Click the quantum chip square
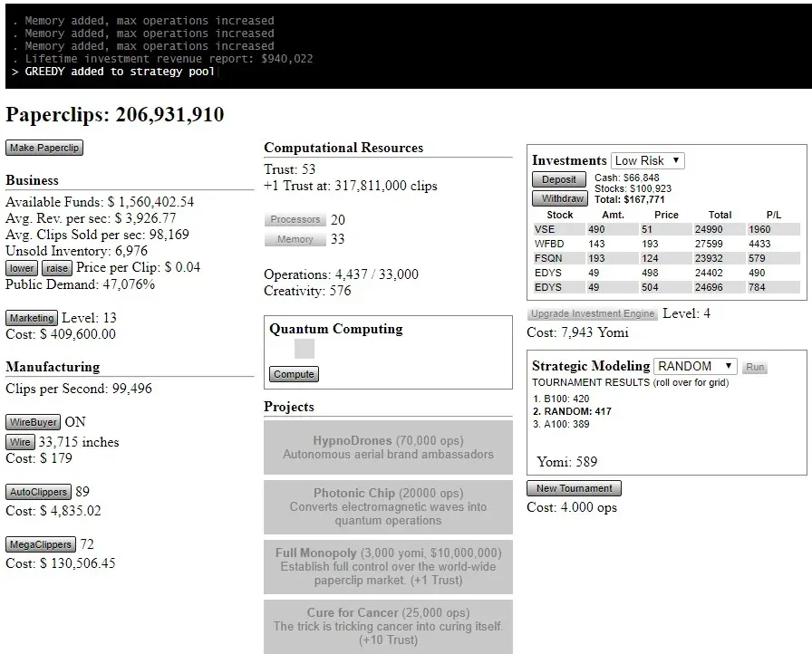The height and width of the screenshot is (654, 812). pos(304,349)
